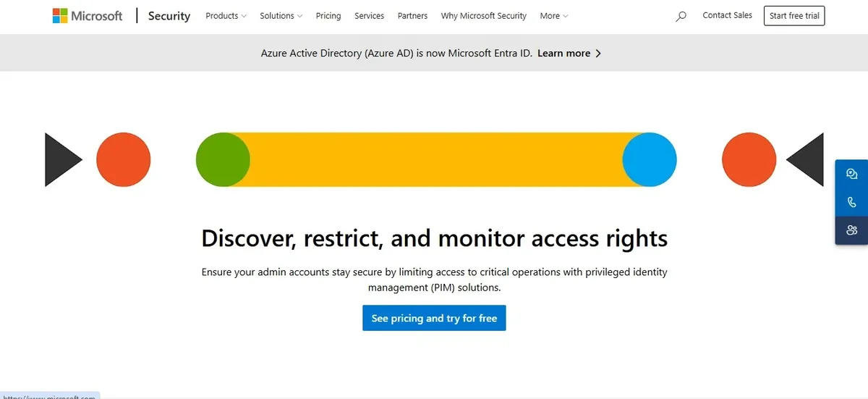
Task: Open the chat bubbles icon in side panel
Action: tap(851, 174)
